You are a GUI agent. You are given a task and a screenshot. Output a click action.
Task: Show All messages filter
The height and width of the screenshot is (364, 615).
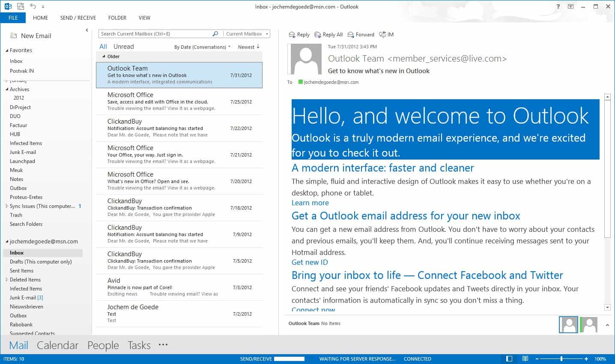(103, 47)
